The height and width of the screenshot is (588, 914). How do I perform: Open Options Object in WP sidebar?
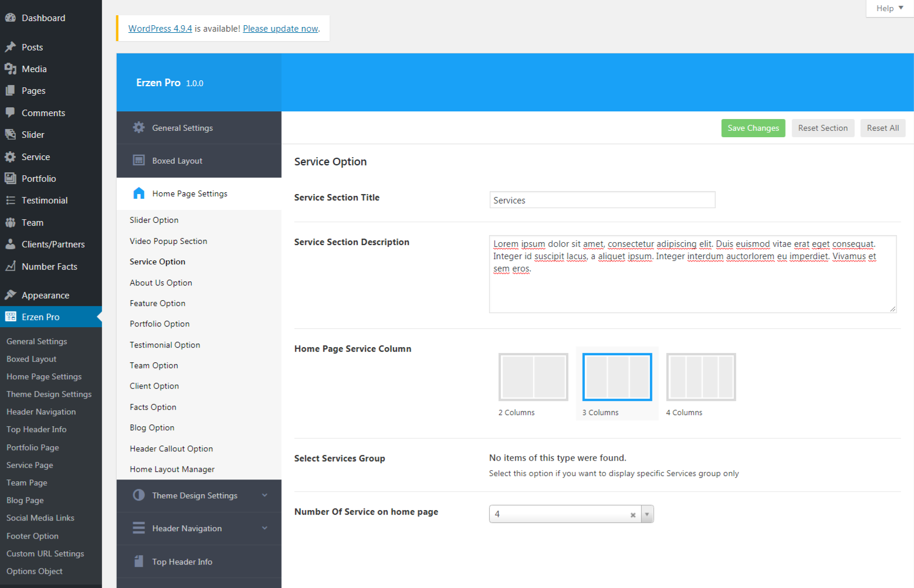pyautogui.click(x=35, y=571)
